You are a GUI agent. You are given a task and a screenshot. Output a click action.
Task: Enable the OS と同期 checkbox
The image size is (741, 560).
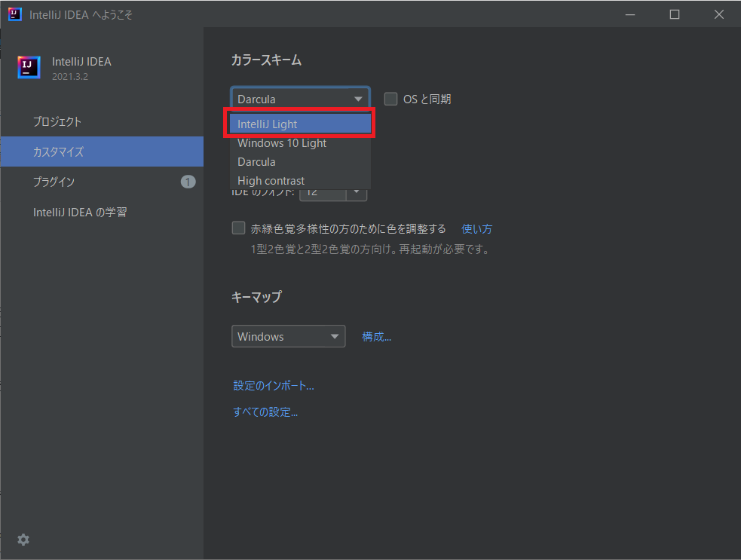[x=390, y=99]
